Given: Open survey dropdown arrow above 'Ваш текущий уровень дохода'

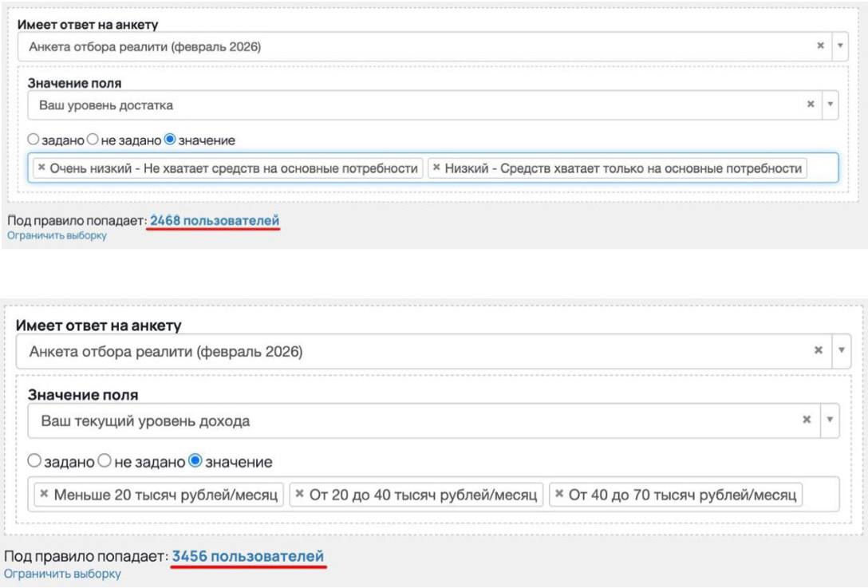Looking at the screenshot, I should 840,351.
